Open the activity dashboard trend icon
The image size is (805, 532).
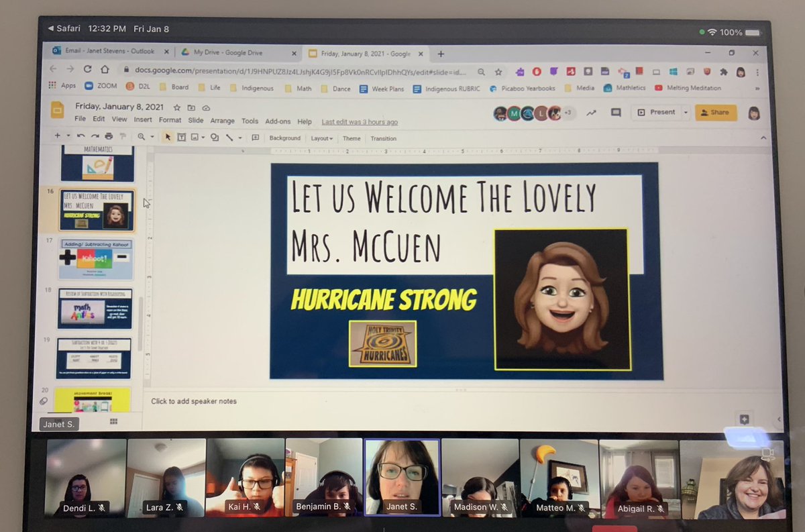tap(591, 113)
